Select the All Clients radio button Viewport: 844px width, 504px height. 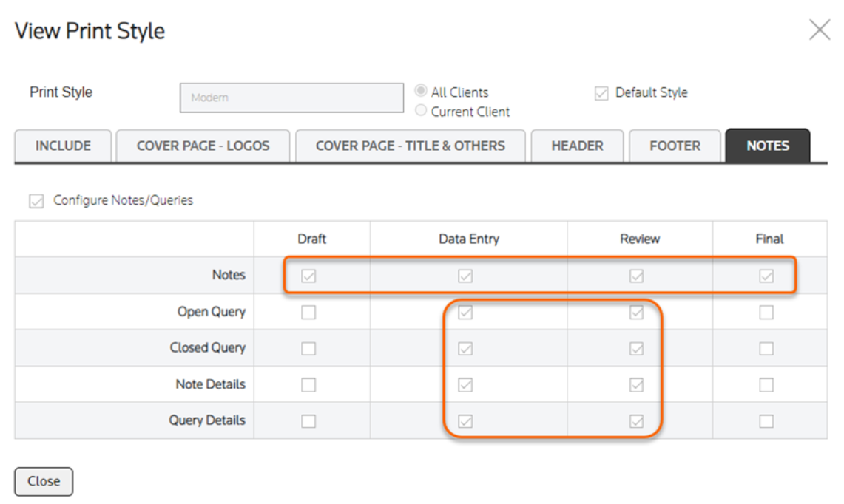coord(421,92)
